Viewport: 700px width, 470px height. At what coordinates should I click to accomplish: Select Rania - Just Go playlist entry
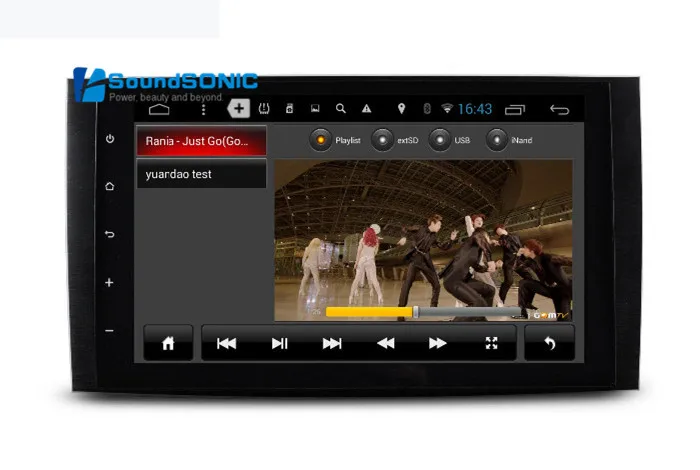click(201, 141)
